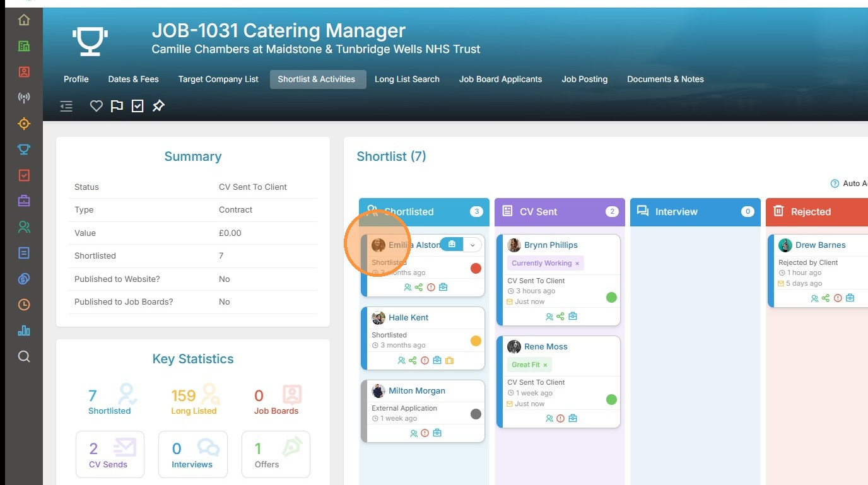Expand the dropdown arrow on Emilia Alston's card

[x=472, y=245]
